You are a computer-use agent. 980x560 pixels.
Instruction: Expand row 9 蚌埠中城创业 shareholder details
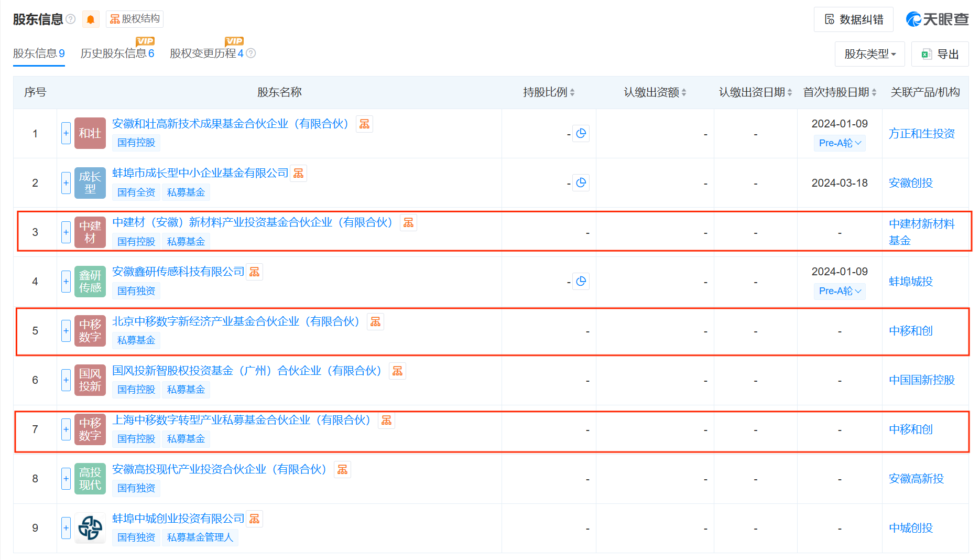66,527
